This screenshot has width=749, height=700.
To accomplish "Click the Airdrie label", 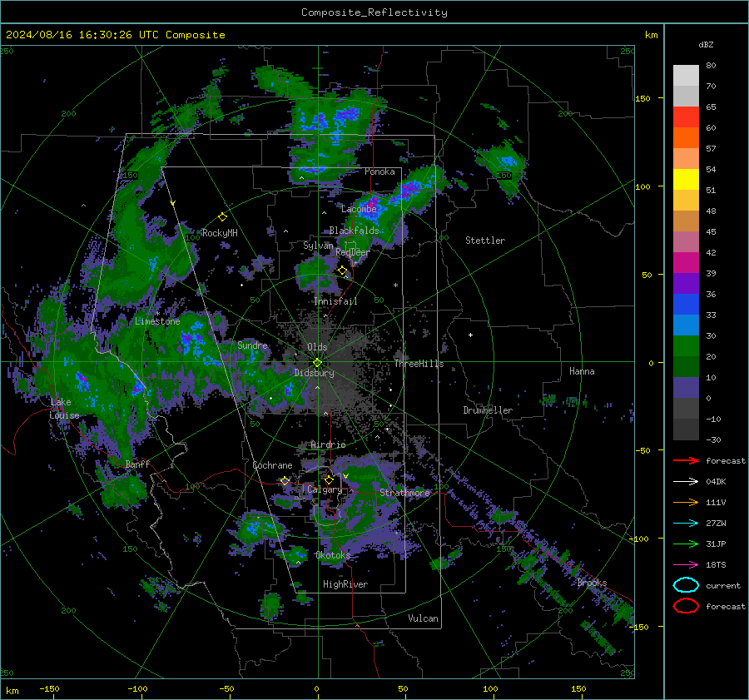I will [328, 444].
